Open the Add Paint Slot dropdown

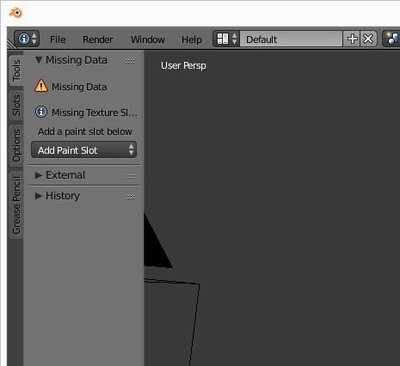[x=84, y=150]
